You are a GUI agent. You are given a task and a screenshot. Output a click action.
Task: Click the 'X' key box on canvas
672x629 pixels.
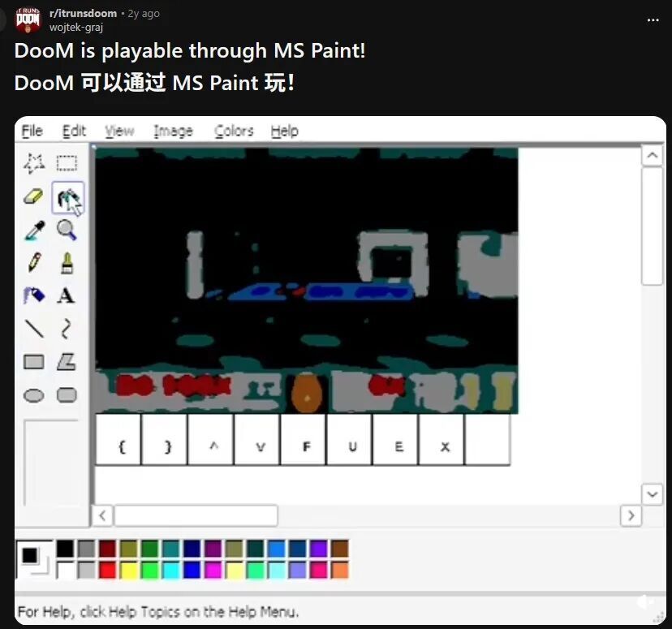(x=442, y=440)
